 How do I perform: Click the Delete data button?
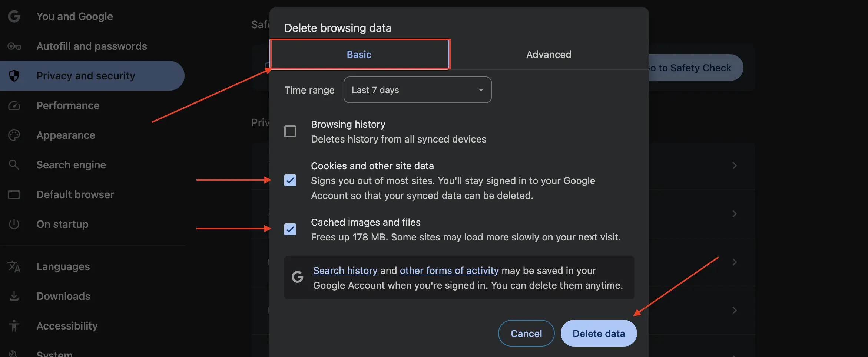point(598,333)
